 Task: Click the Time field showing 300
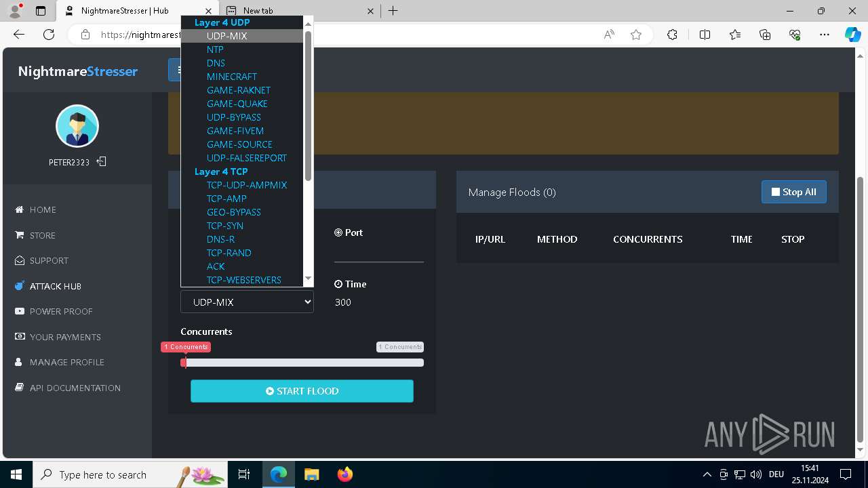tap(379, 302)
